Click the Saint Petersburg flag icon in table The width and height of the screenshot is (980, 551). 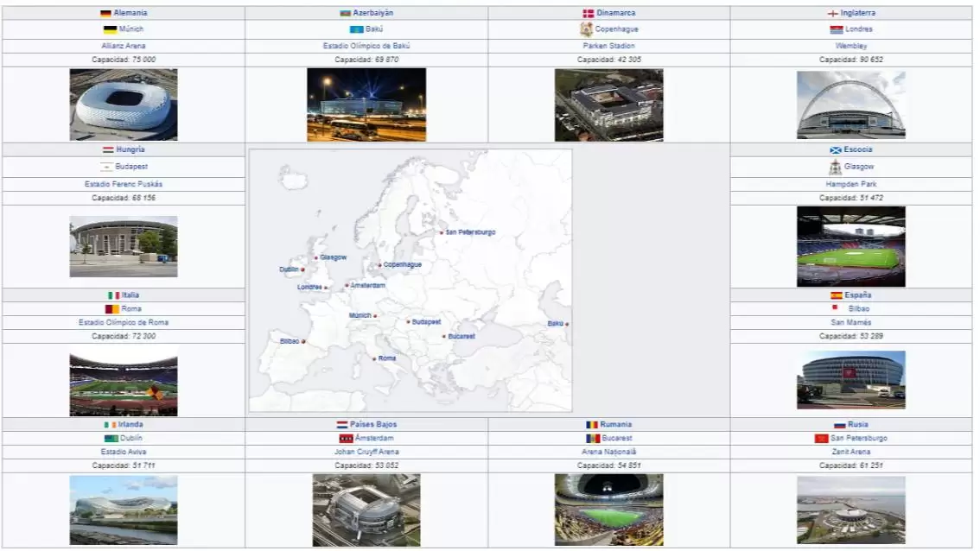822,439
